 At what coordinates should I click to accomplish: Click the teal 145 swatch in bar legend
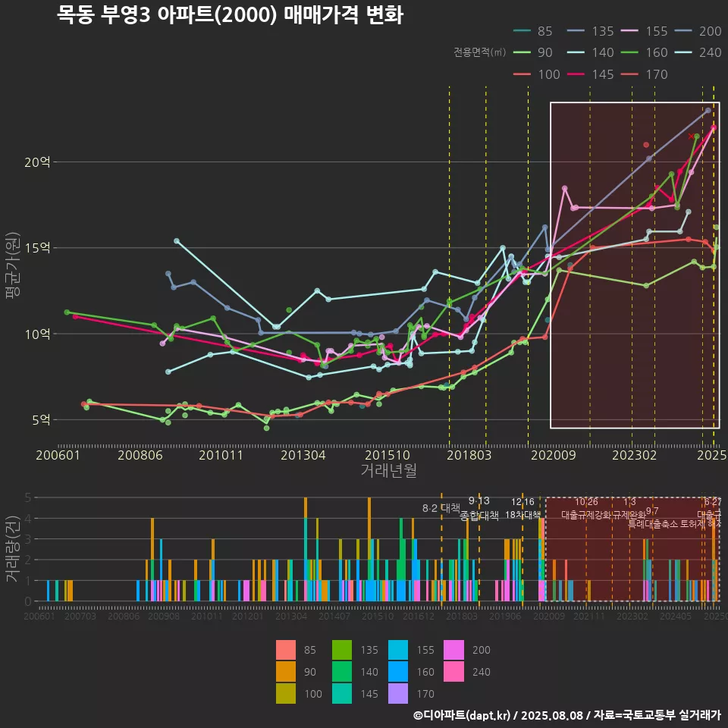coord(342,694)
